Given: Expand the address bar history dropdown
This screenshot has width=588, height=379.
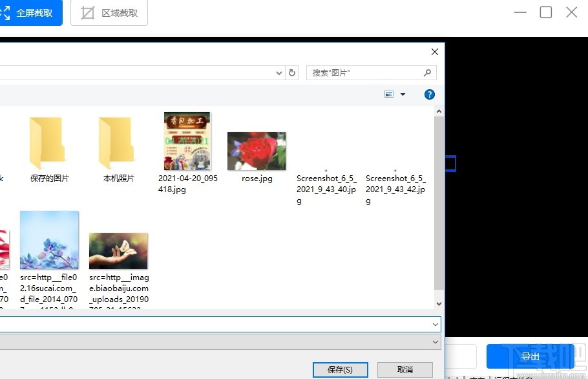Looking at the screenshot, I should point(278,73).
